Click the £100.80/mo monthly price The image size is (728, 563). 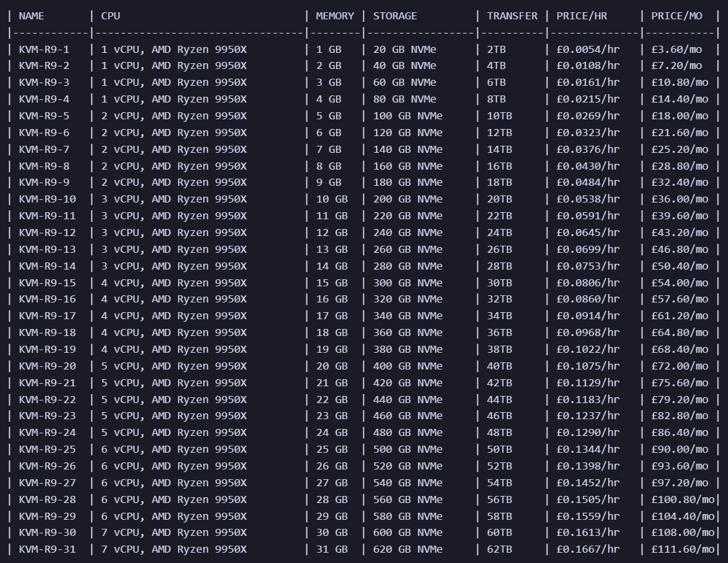coord(683,499)
